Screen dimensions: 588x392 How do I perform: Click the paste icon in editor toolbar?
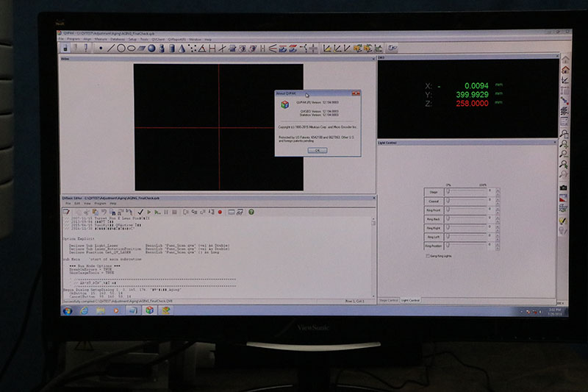(x=96, y=212)
